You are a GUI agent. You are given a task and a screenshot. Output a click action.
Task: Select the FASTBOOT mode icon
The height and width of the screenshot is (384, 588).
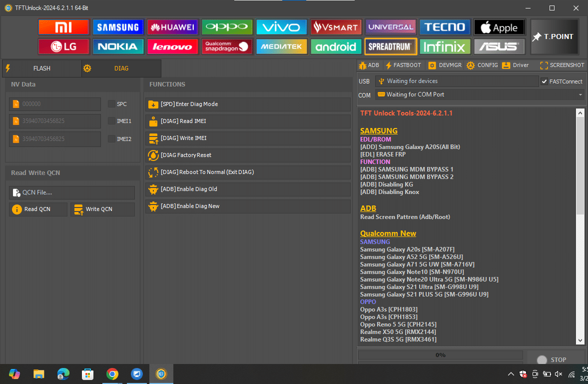(x=403, y=65)
